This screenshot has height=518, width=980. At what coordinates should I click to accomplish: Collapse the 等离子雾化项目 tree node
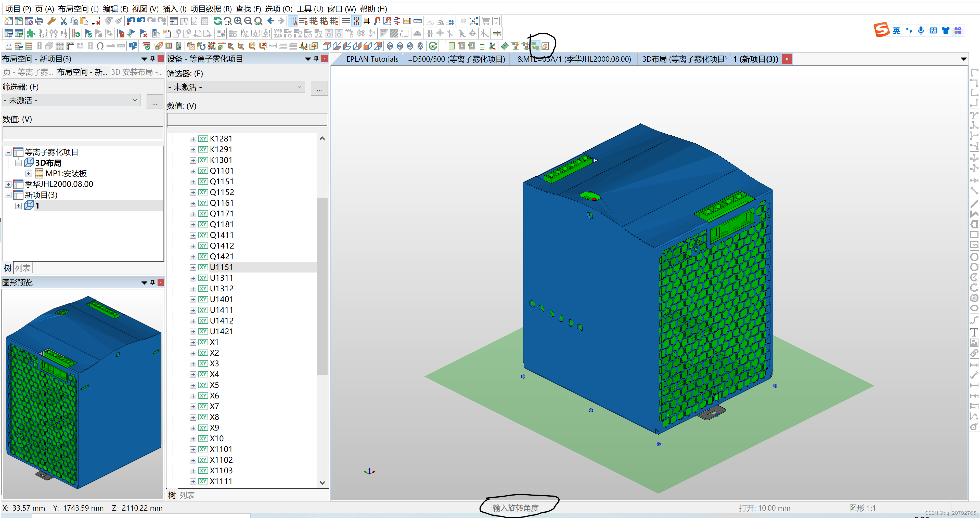(x=8, y=152)
